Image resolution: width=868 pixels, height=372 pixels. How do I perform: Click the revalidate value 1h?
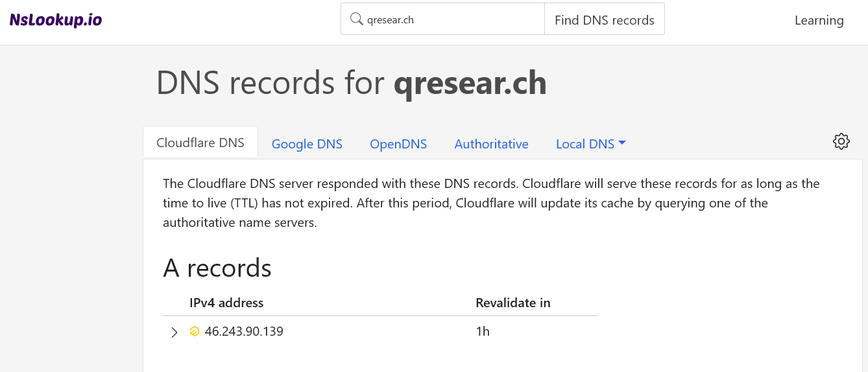click(483, 332)
